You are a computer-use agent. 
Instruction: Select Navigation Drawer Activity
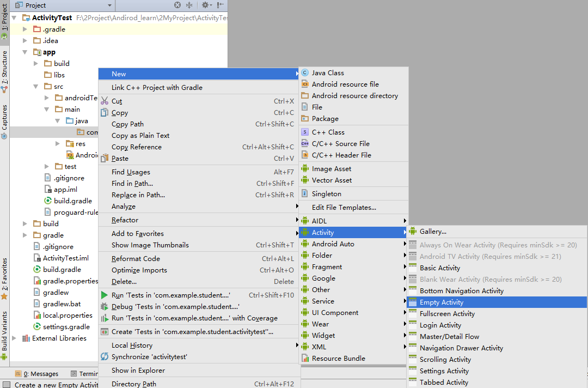[x=497, y=348]
